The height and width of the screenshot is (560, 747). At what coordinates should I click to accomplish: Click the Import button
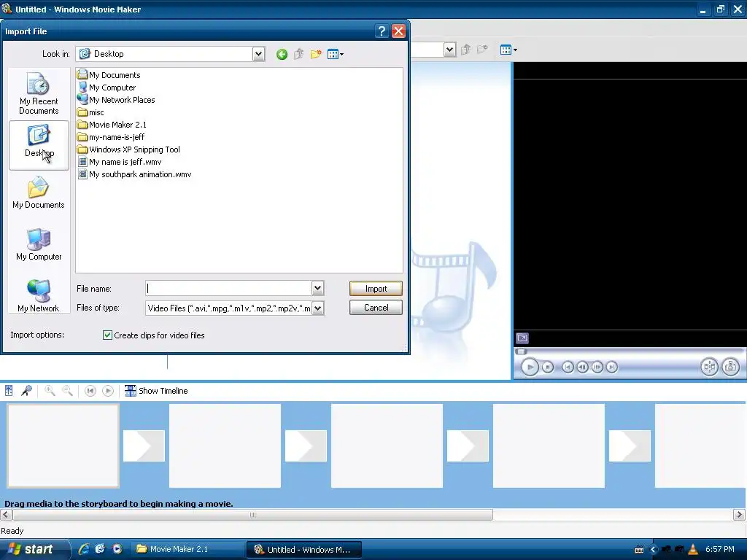(376, 289)
